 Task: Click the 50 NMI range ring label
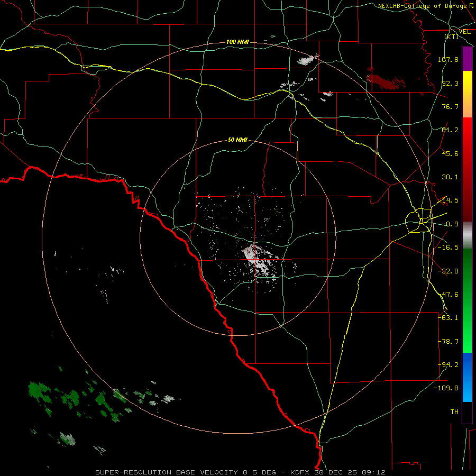click(237, 140)
